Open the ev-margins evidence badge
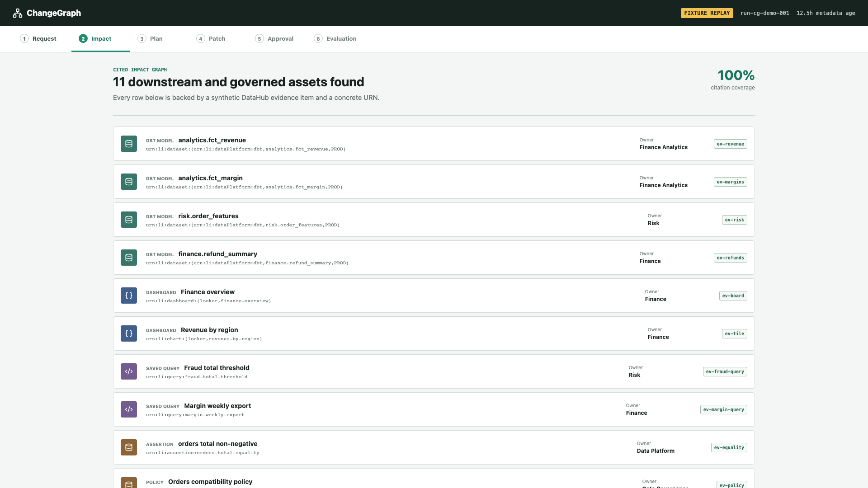This screenshot has height=488, width=868. pos(731,182)
